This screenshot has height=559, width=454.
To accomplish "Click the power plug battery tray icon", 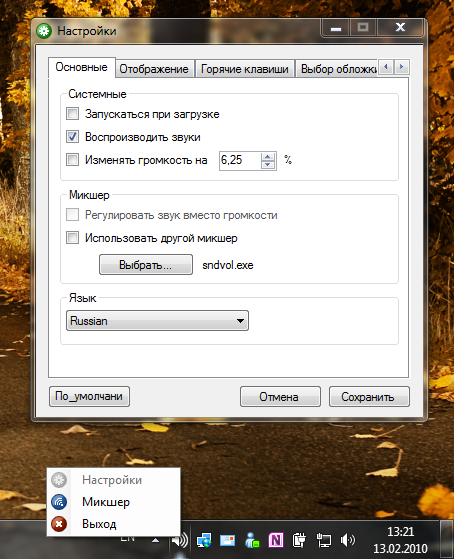I will [299, 540].
